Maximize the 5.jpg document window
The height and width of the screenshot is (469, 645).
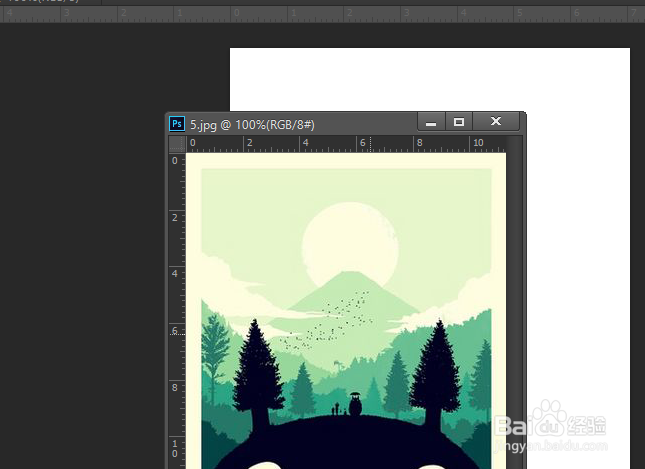459,122
